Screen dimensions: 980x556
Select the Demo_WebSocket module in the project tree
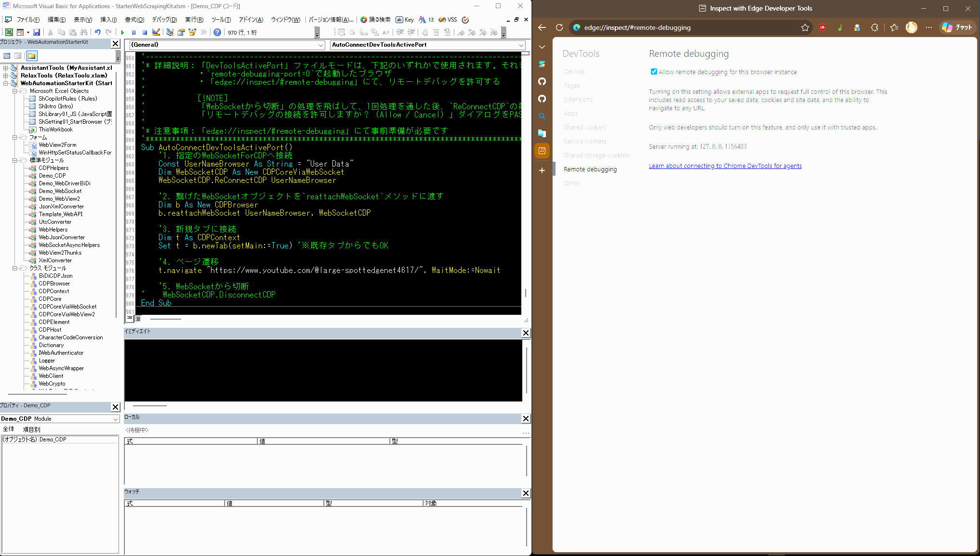pos(60,191)
